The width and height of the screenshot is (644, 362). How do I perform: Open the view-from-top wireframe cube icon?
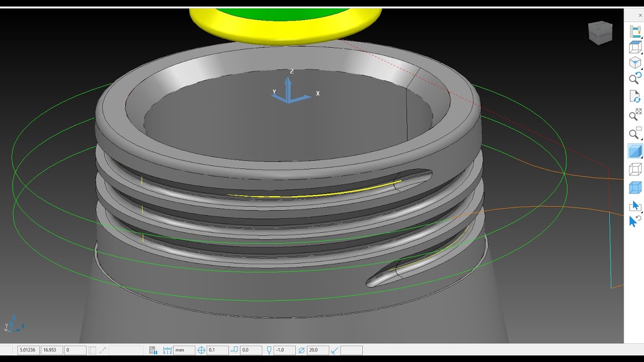[635, 48]
